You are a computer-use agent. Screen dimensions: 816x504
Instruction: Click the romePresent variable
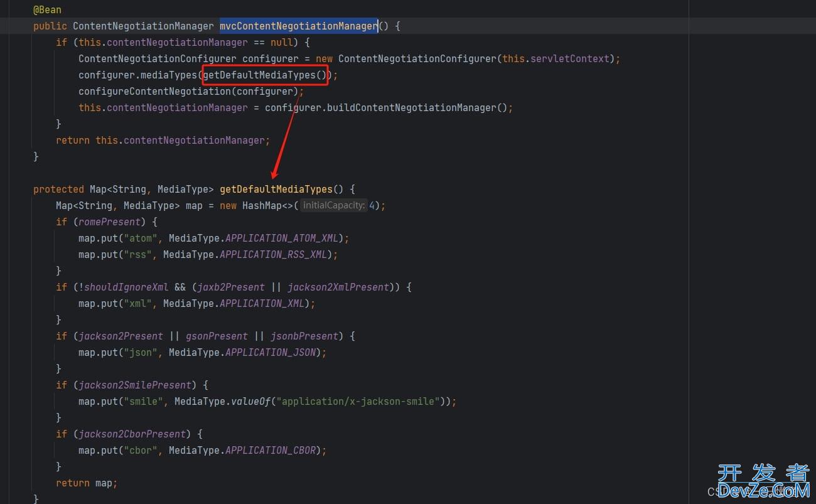[109, 222]
